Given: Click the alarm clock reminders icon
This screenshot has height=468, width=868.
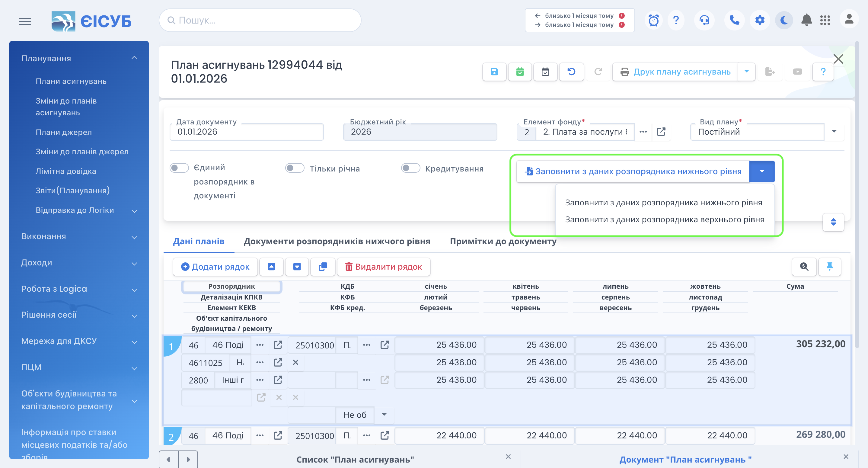Looking at the screenshot, I should coord(653,20).
